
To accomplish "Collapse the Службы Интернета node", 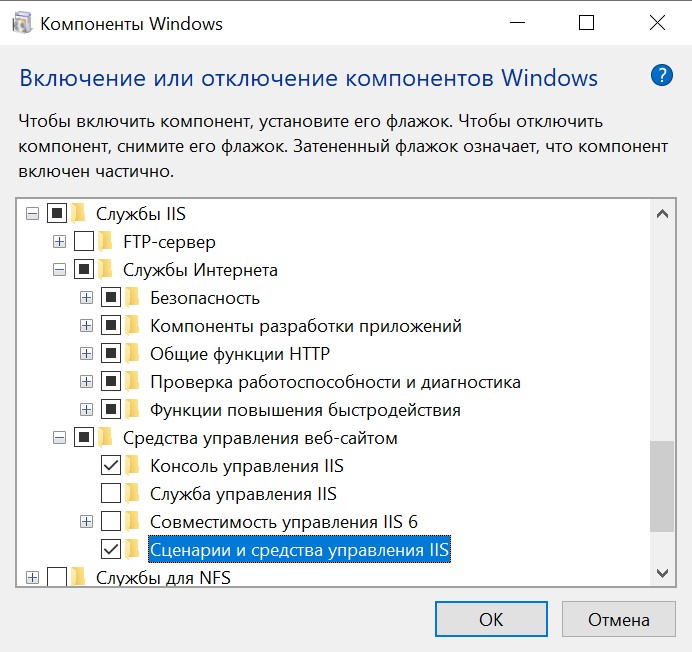I will pyautogui.click(x=59, y=270).
